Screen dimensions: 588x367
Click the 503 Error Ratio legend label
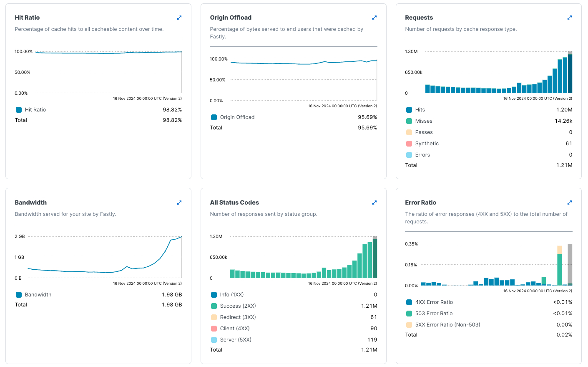pyautogui.click(x=434, y=314)
